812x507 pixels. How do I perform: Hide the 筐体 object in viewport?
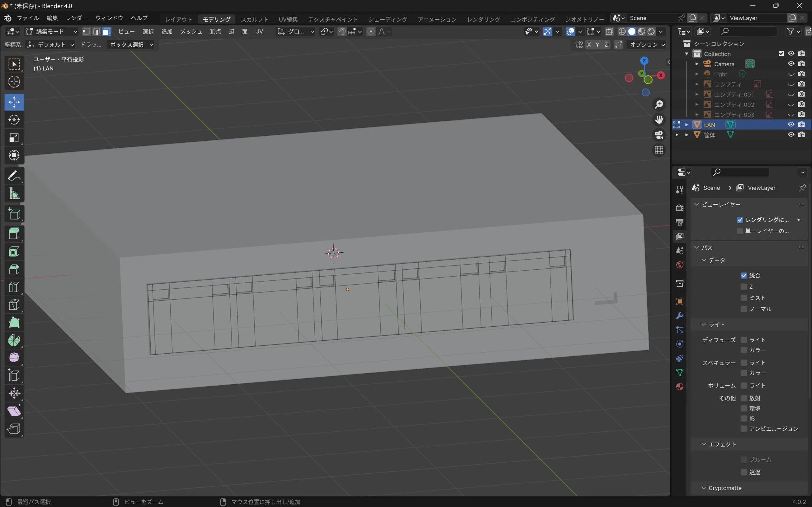coord(791,135)
